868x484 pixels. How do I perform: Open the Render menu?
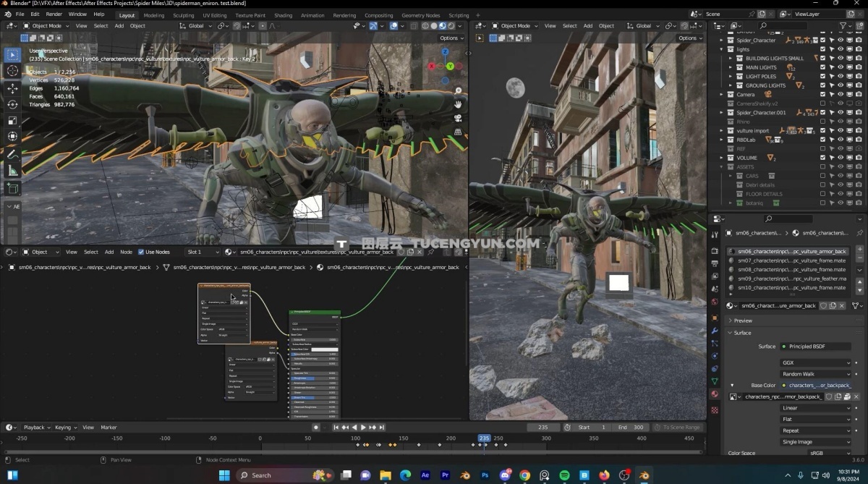[x=54, y=14]
